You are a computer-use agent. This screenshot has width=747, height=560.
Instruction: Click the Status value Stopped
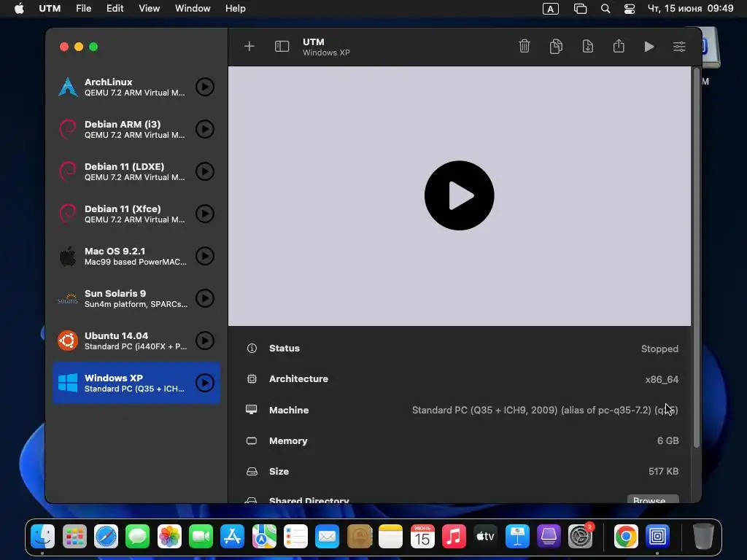[659, 349]
